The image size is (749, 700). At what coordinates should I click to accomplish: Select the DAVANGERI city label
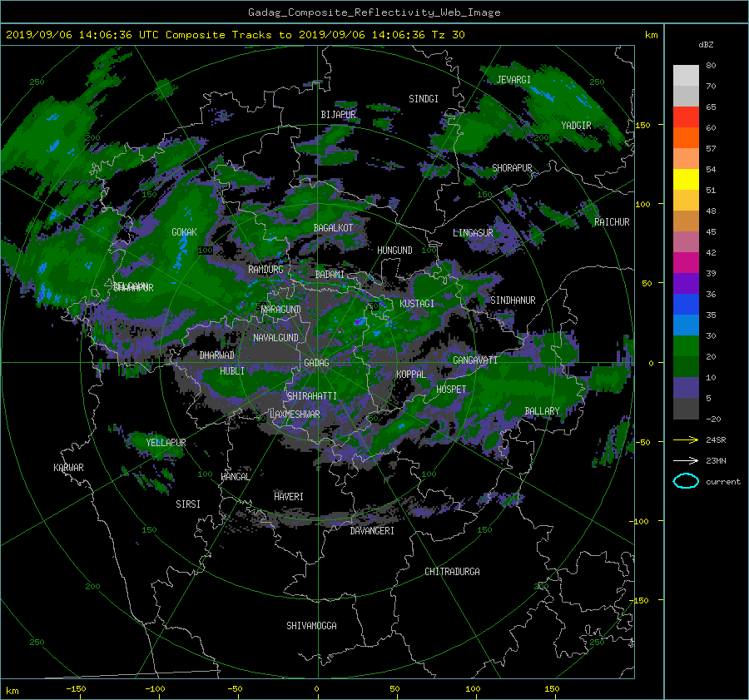click(372, 531)
